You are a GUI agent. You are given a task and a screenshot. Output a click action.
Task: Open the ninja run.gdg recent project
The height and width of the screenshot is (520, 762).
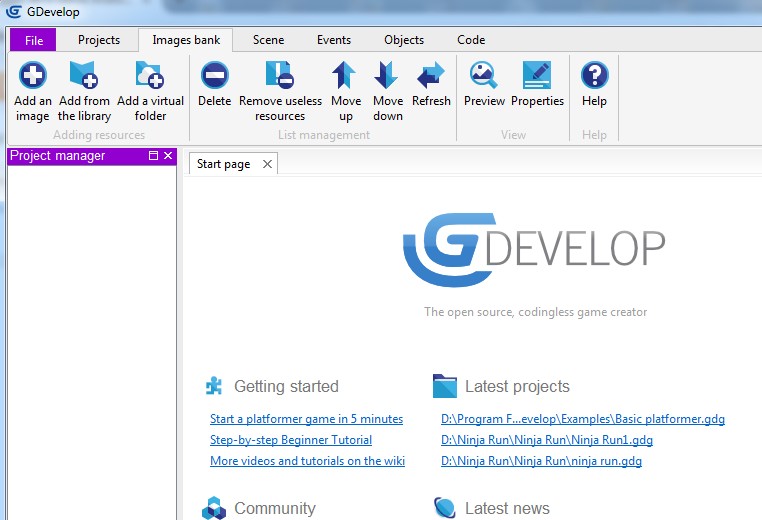tap(541, 461)
